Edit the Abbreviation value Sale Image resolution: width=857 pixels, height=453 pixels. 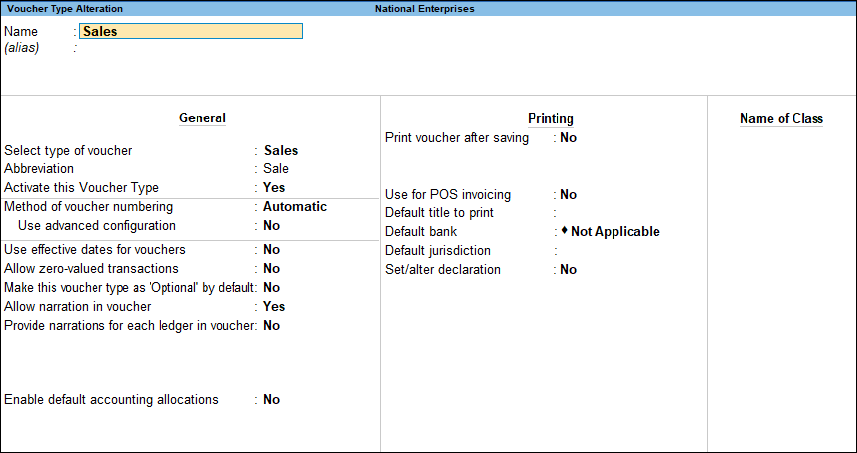pos(276,168)
